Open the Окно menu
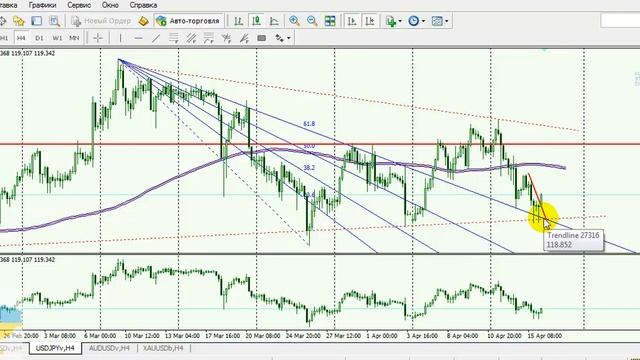Image resolution: width=640 pixels, height=360 pixels. (110, 5)
